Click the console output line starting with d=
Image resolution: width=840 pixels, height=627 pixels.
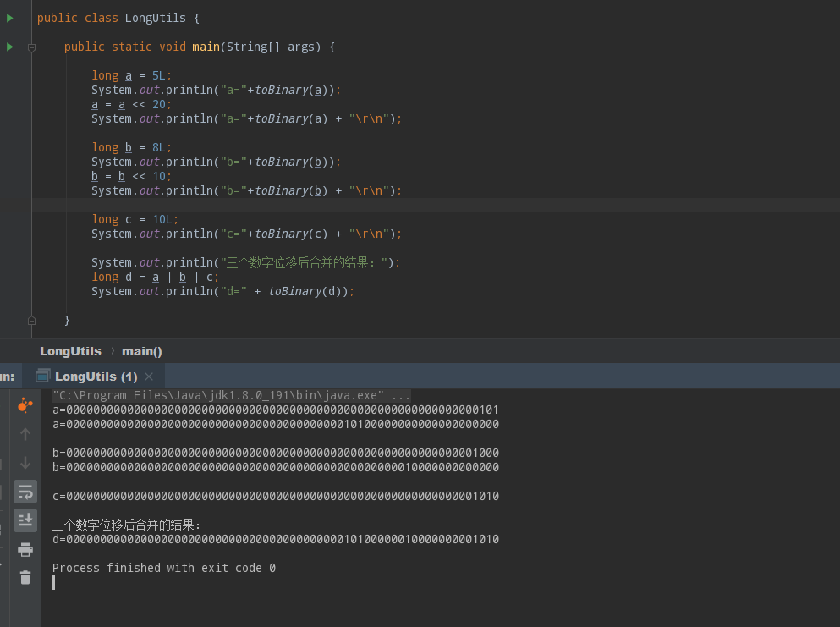pyautogui.click(x=276, y=539)
